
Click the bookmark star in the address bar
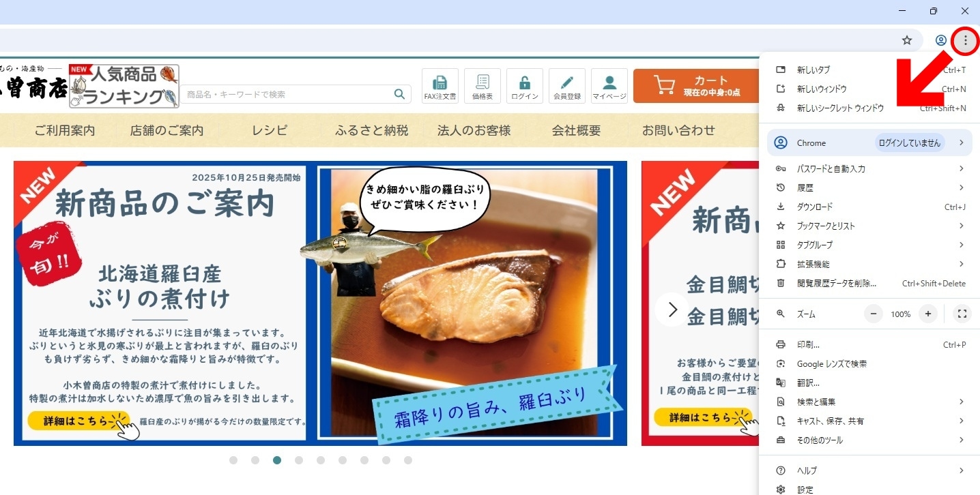point(906,40)
